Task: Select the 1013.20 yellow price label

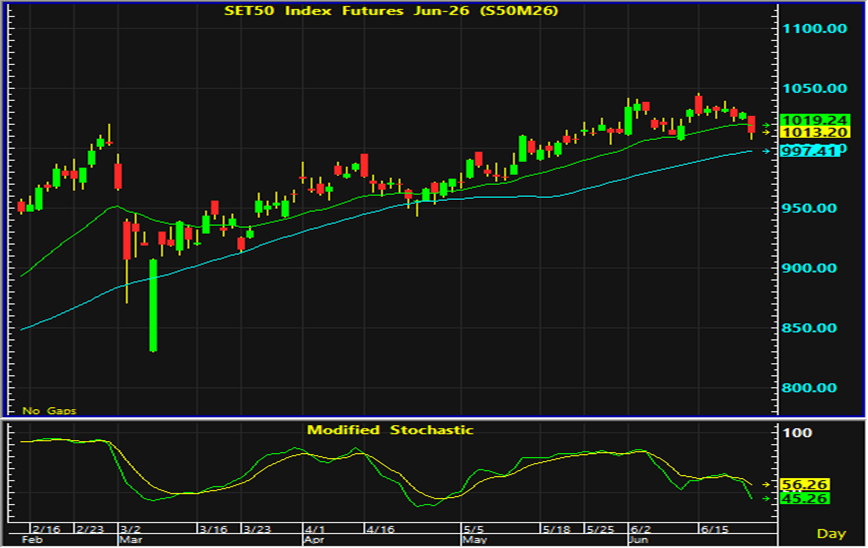Action: pos(815,133)
